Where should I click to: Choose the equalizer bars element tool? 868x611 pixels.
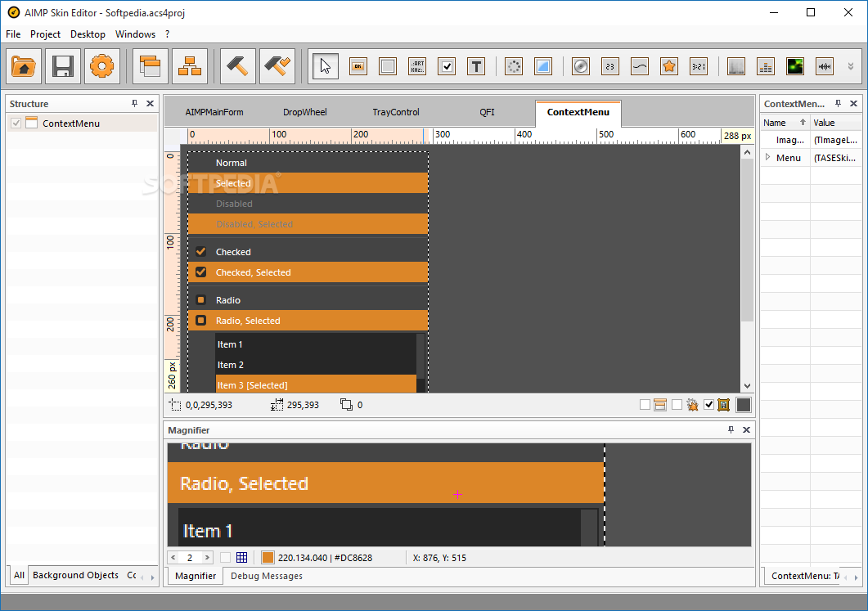[x=766, y=67]
